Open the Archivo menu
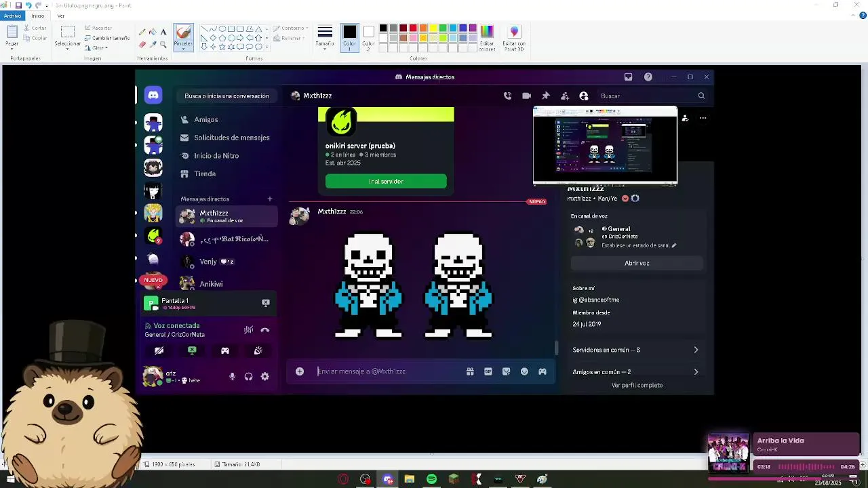Viewport: 868px width, 488px height. click(x=13, y=16)
